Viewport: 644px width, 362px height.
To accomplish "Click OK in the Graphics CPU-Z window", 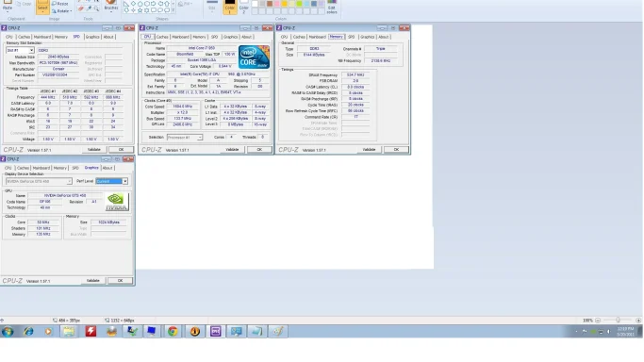I will click(x=120, y=280).
